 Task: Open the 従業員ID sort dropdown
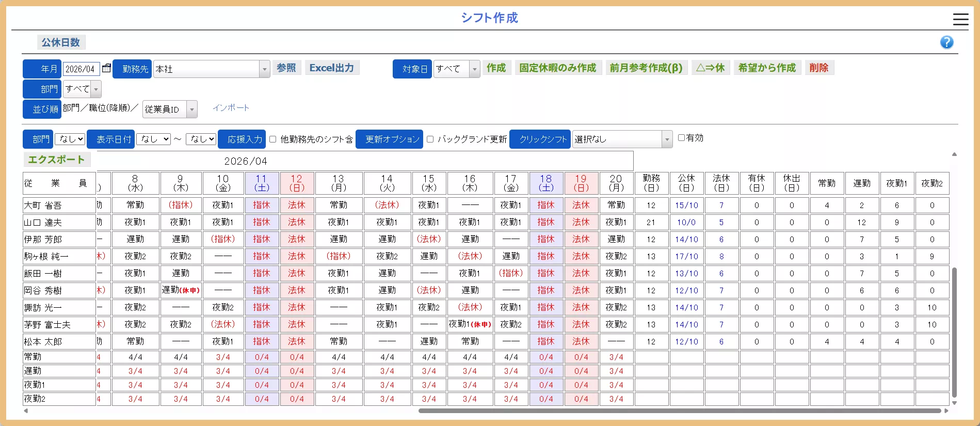[170, 109]
